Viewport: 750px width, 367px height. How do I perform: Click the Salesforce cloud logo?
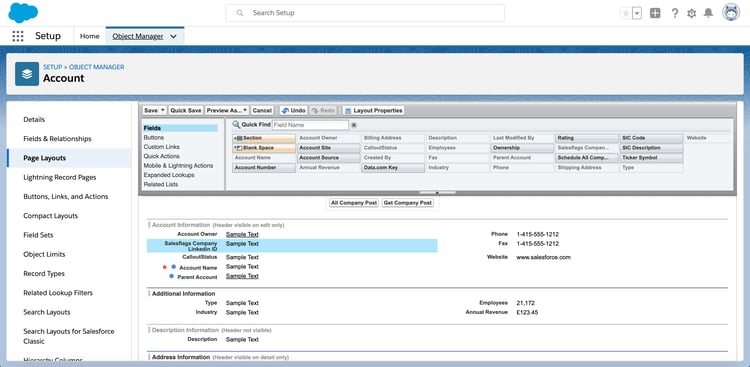22,13
